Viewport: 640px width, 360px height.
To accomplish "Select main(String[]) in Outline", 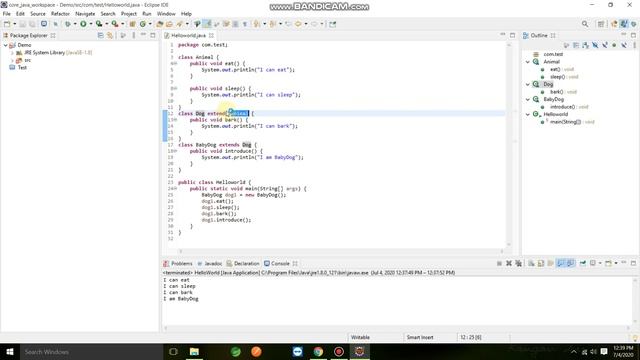I will (567, 122).
